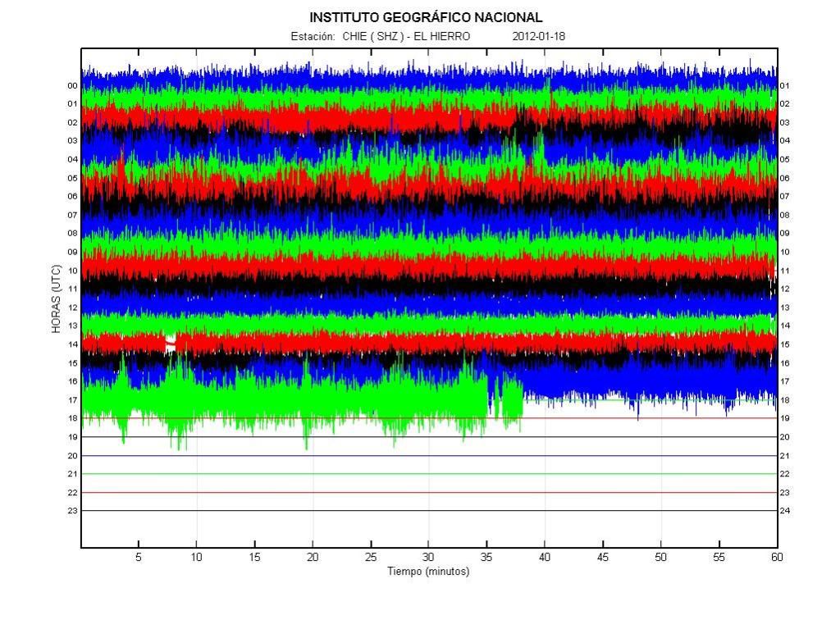Click the 30 tick on time axis

pos(428,558)
